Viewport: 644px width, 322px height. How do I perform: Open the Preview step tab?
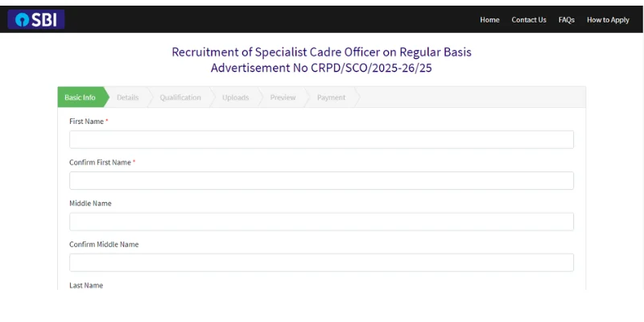(283, 97)
